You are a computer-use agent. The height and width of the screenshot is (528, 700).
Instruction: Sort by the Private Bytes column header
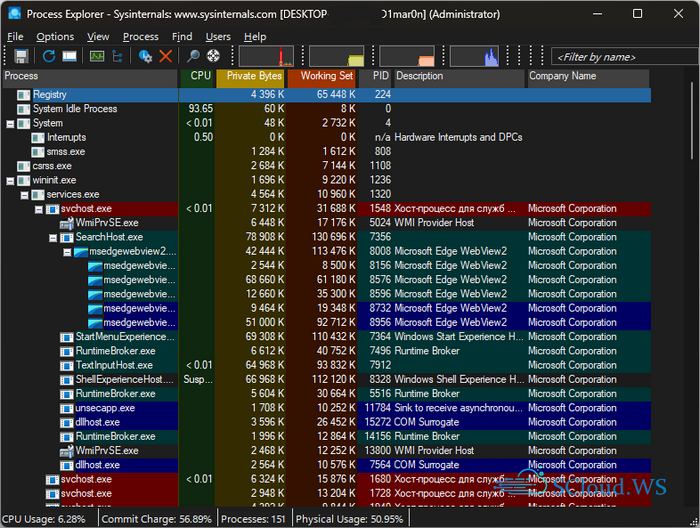[250, 76]
